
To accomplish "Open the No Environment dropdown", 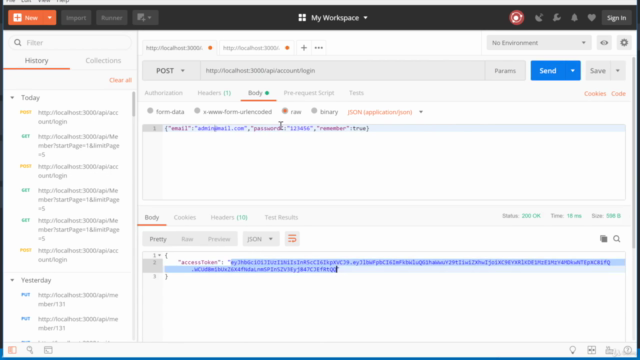I will (539, 43).
